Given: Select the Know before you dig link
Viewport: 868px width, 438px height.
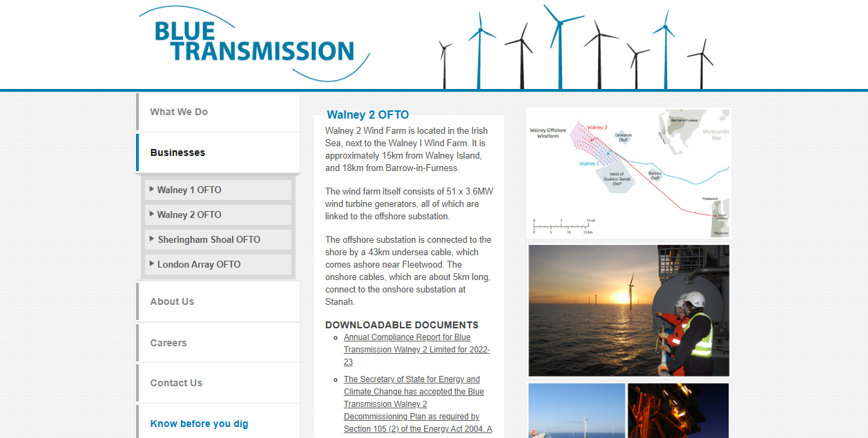Looking at the screenshot, I should [199, 424].
